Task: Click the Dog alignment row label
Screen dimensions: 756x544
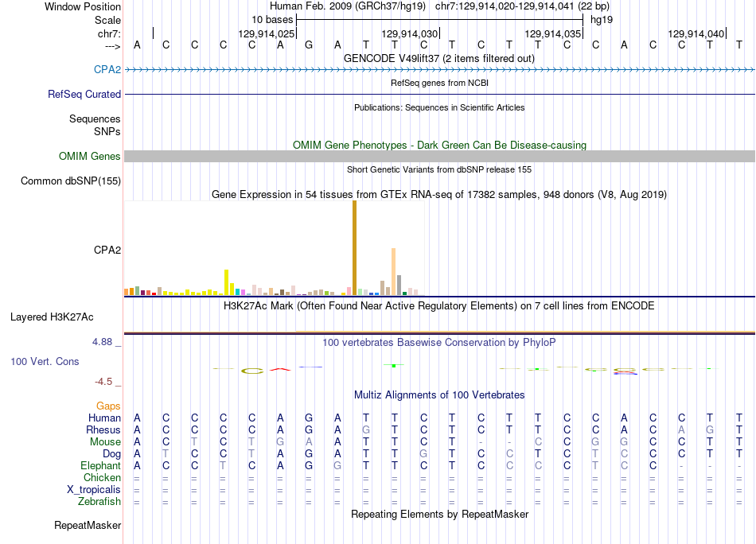Action: click(x=112, y=454)
